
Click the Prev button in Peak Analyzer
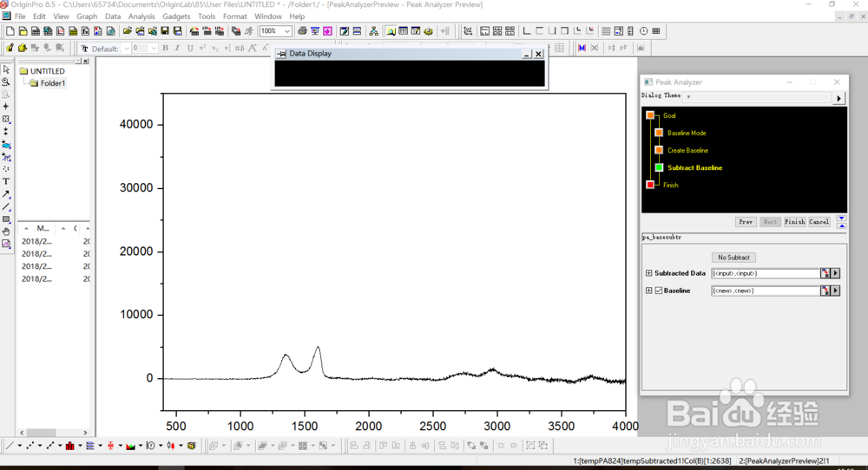coord(746,222)
